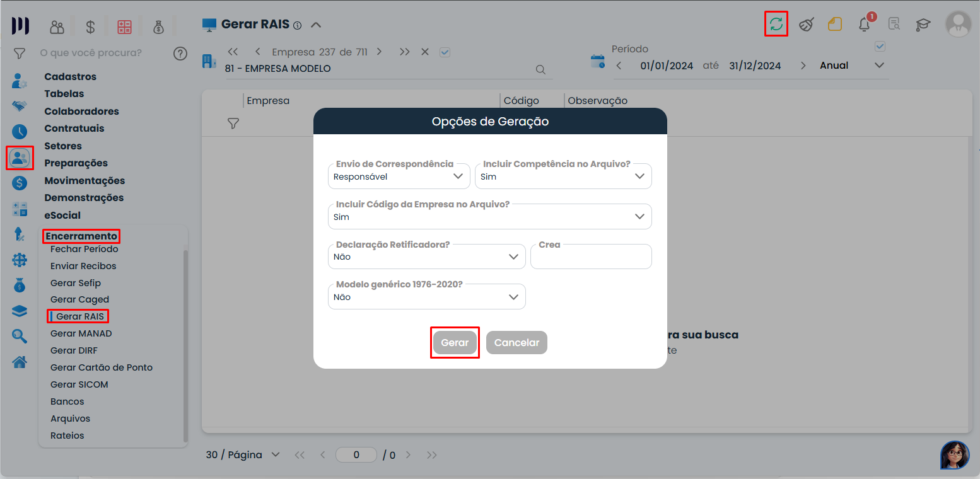Open the Colaboradores menu section
The image size is (980, 479).
(x=81, y=111)
